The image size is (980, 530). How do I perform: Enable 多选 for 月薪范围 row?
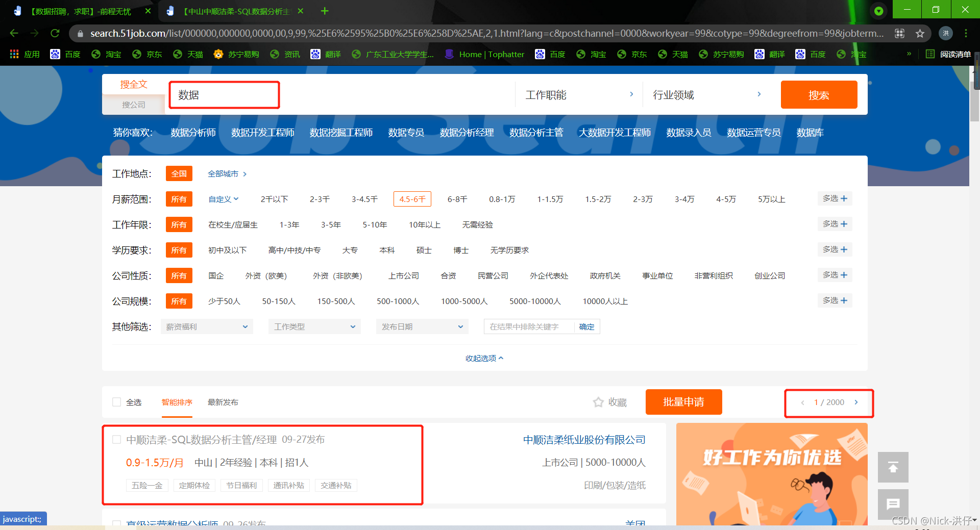tap(835, 198)
